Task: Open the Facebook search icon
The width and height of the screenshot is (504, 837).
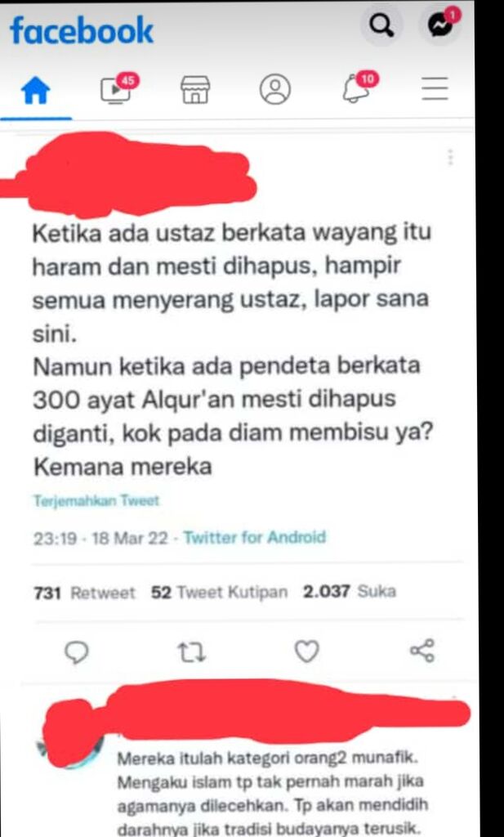Action: 381,25
